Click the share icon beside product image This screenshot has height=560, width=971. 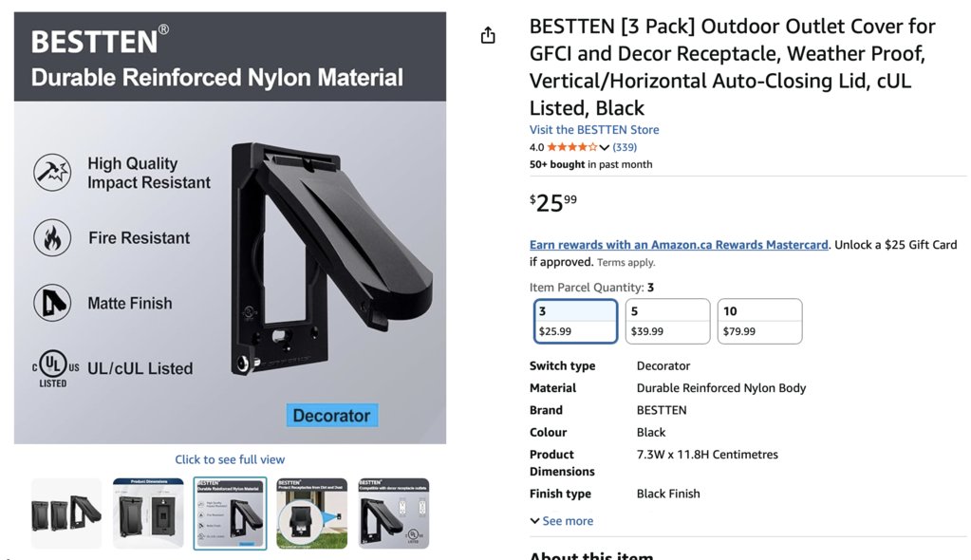488,35
